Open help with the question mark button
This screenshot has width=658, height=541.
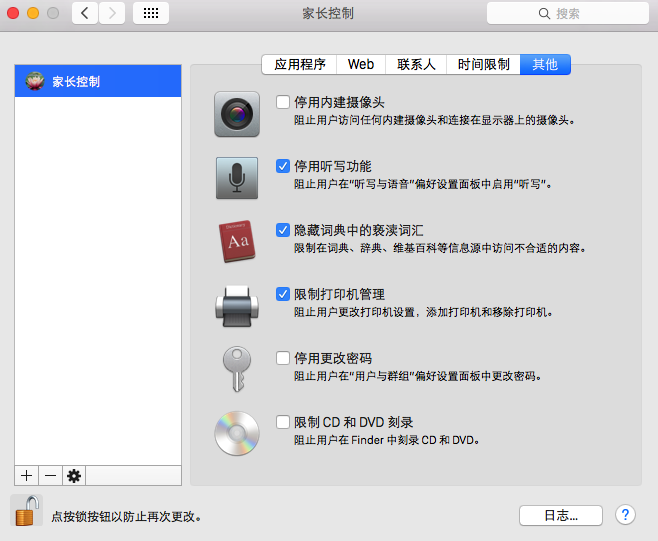click(625, 514)
